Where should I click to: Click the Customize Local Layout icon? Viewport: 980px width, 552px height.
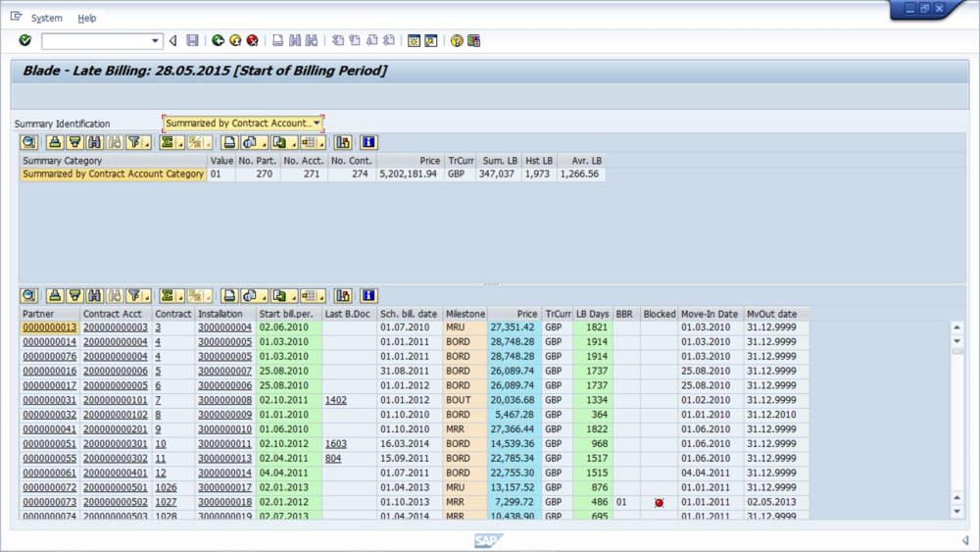tap(474, 40)
